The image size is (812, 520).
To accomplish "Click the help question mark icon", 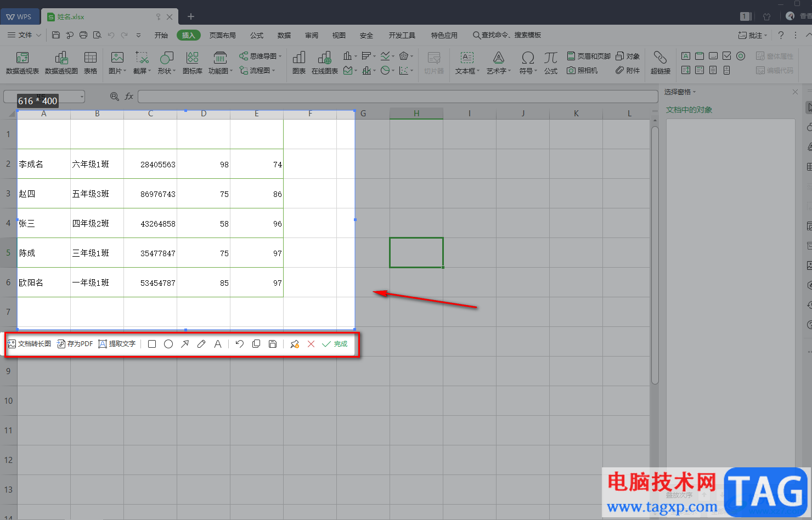I will [x=781, y=35].
